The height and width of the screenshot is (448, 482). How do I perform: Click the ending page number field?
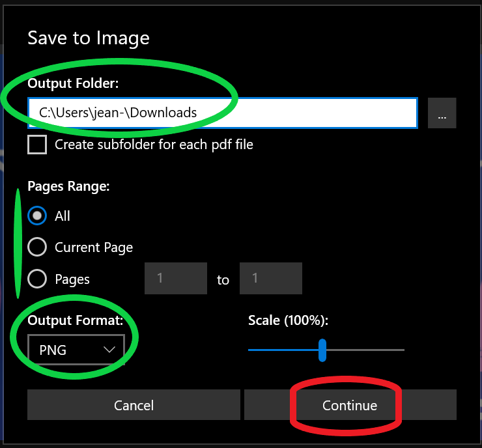pos(270,279)
